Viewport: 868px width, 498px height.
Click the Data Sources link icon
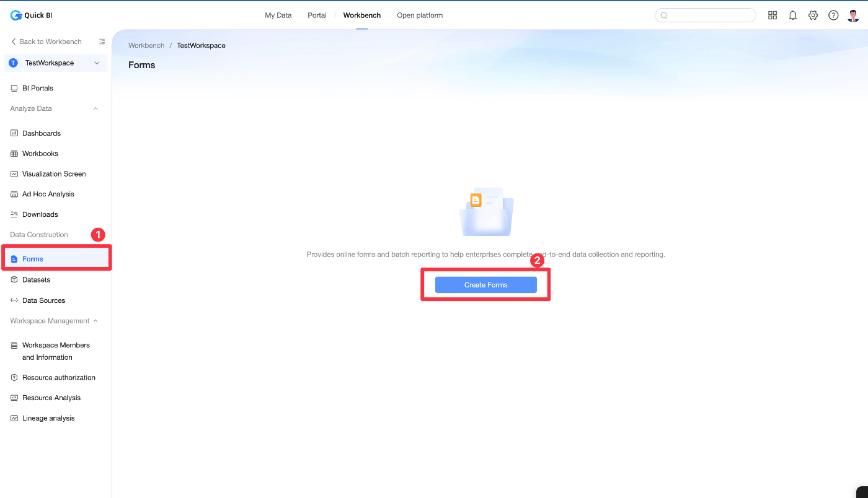tap(14, 300)
